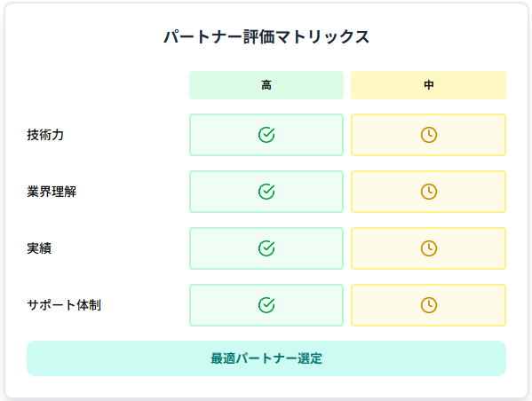Click the パートナー評価マトリックス title
Image resolution: width=532 pixels, height=401 pixels.
click(x=266, y=37)
